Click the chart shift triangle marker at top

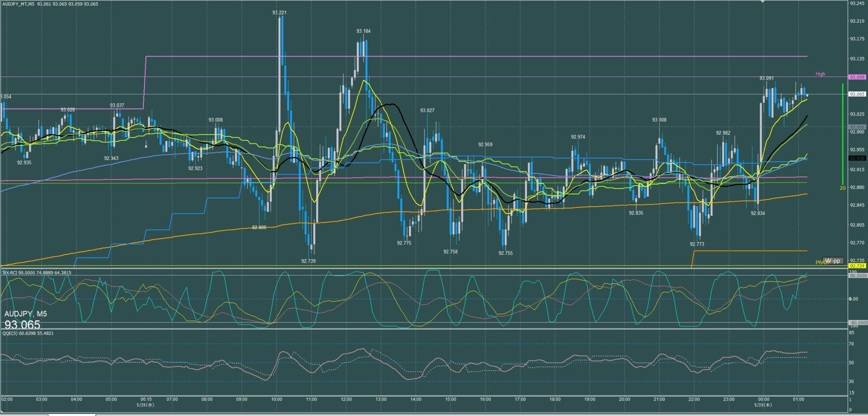[x=762, y=2]
